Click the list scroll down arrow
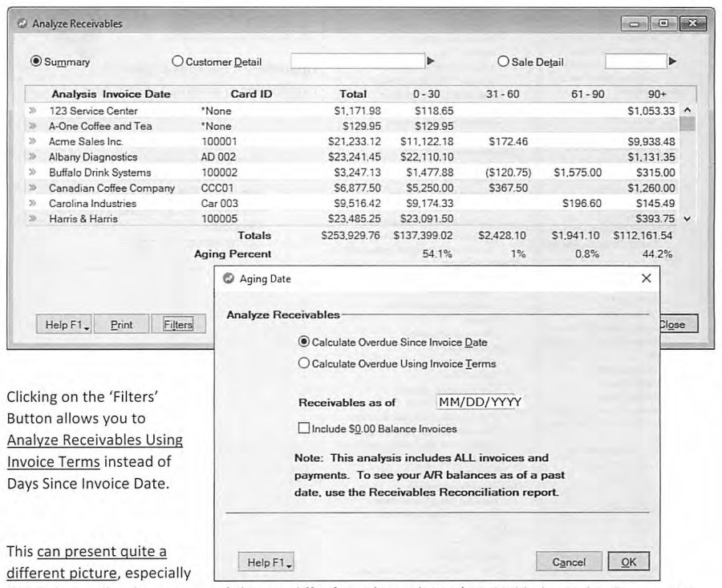 pos(687,219)
